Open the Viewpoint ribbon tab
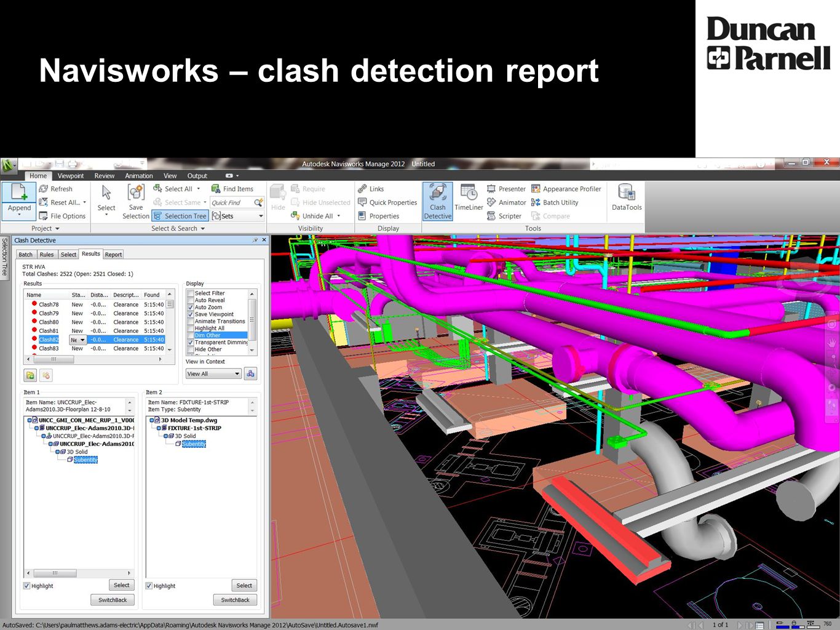This screenshot has height=630, width=840. [x=71, y=176]
